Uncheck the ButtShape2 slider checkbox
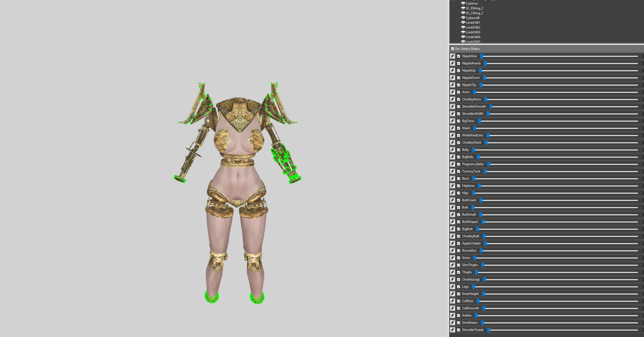 (x=459, y=222)
